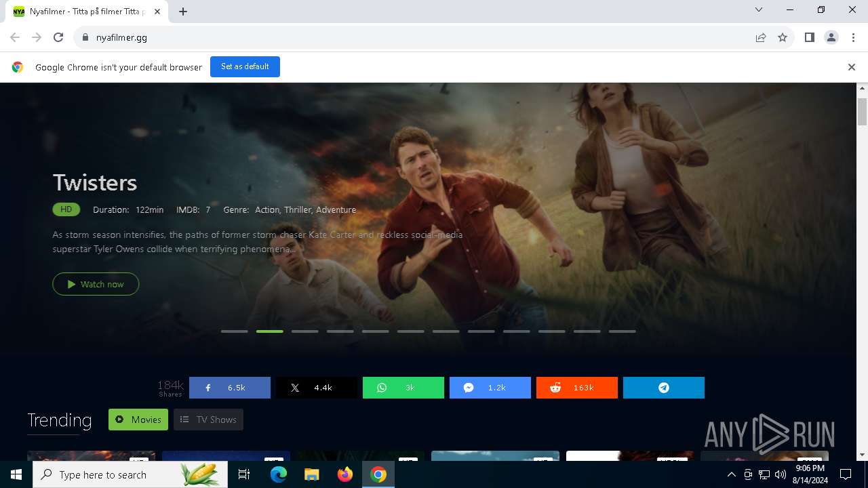868x488 pixels.
Task: Open the Windows notification center
Action: [846, 474]
